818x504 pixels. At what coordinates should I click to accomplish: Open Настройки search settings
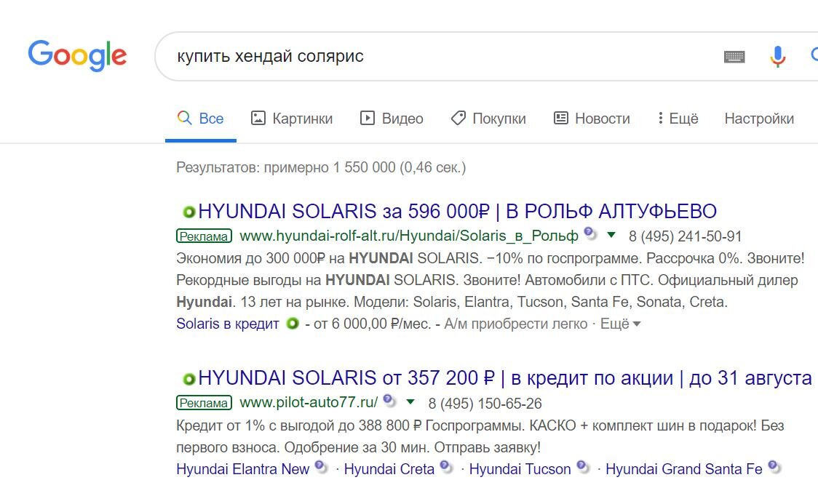tap(759, 119)
